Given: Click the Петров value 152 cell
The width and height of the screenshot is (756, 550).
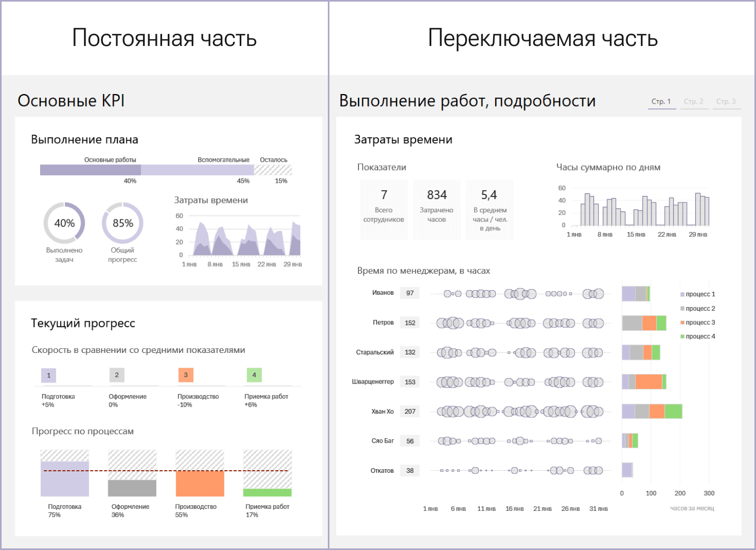Looking at the screenshot, I should click(410, 323).
